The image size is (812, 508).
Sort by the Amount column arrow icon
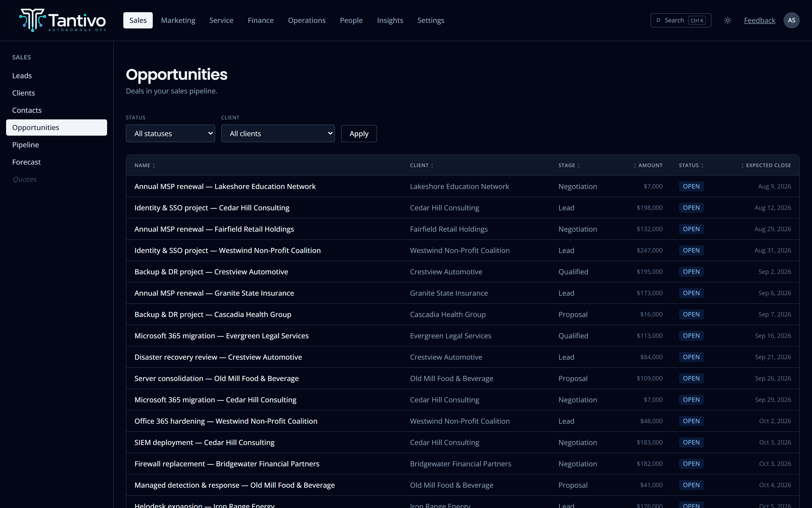click(x=635, y=166)
